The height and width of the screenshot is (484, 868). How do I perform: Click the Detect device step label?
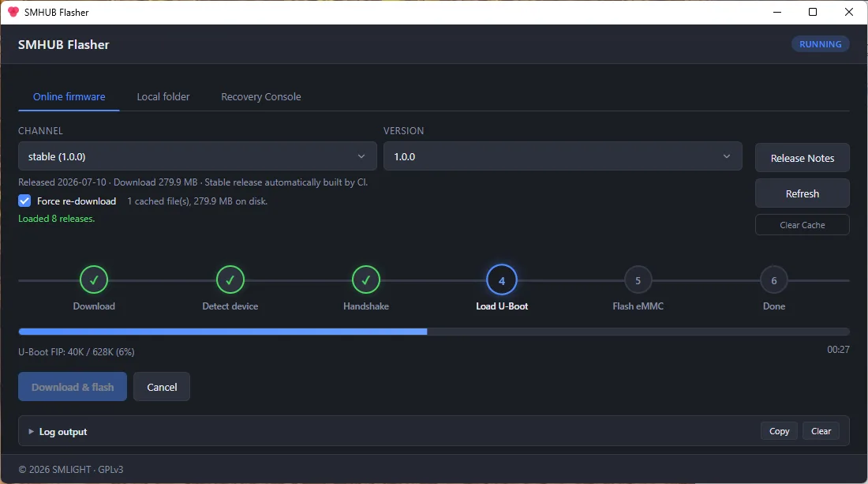pyautogui.click(x=230, y=306)
